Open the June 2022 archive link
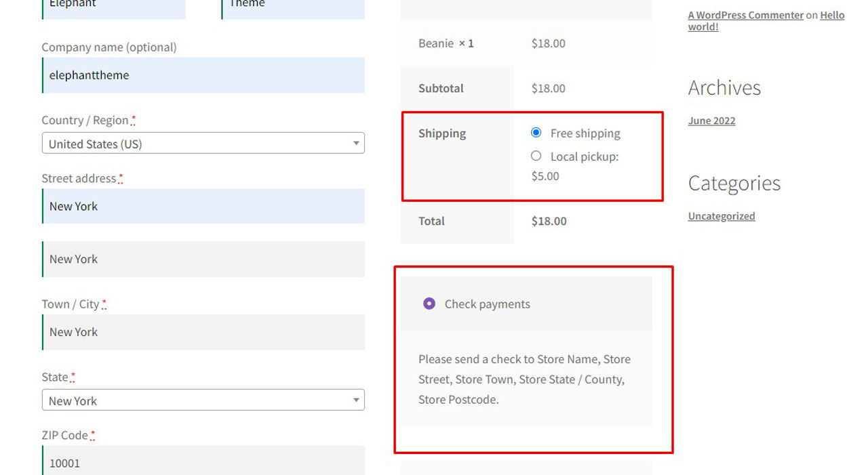The image size is (868, 475). (711, 121)
